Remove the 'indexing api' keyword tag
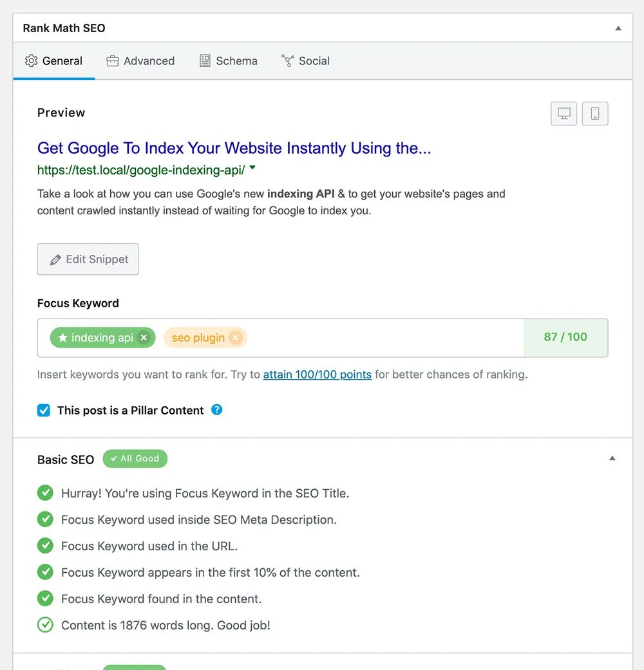 click(144, 338)
